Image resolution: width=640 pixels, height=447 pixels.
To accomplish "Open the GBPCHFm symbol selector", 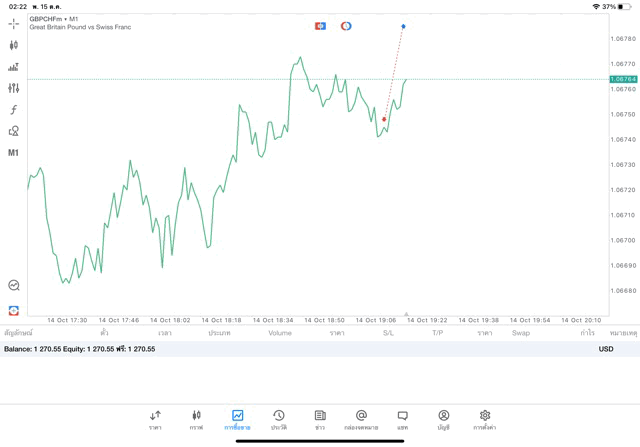I will (x=46, y=19).
